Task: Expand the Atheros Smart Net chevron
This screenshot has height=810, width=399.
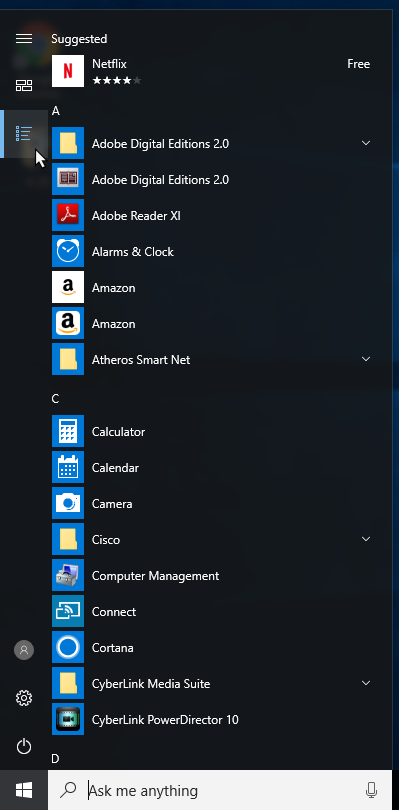Action: (x=366, y=359)
